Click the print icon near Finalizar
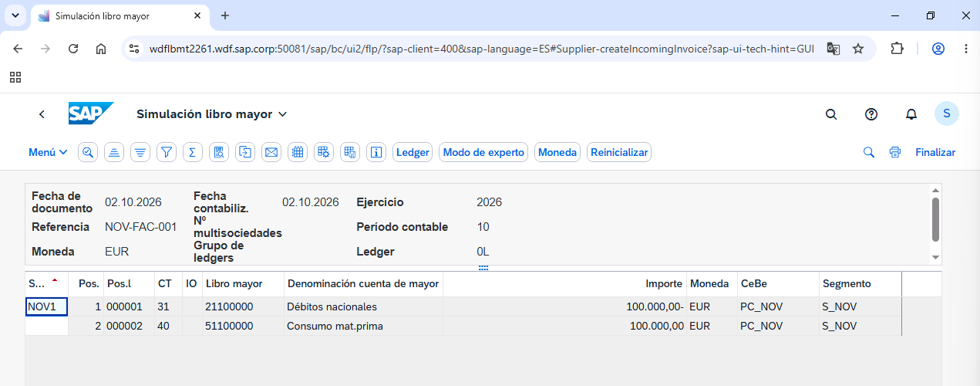 pyautogui.click(x=894, y=152)
